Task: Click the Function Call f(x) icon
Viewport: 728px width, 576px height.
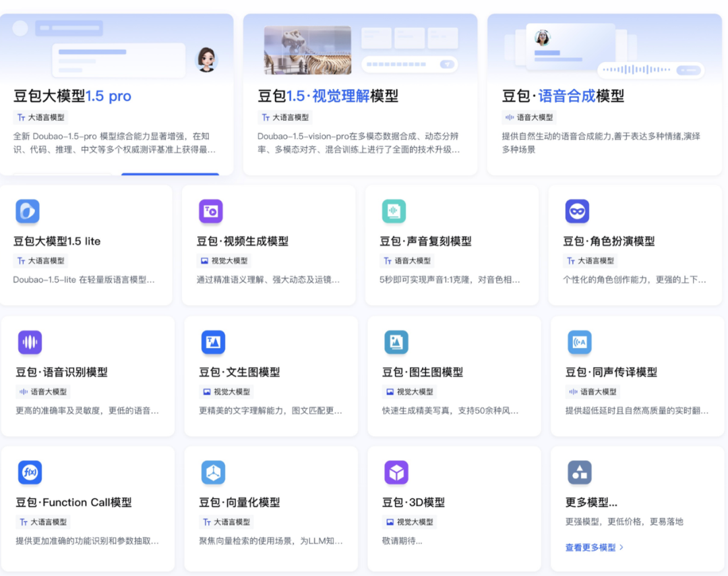Action: coord(30,472)
